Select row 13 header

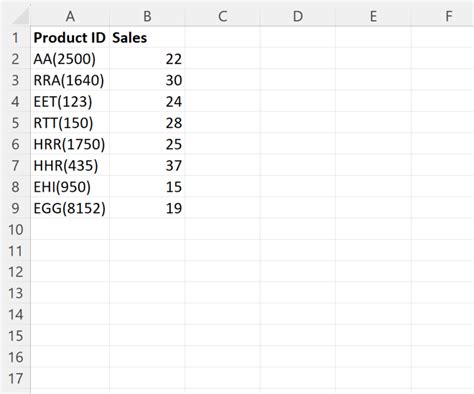tap(15, 293)
